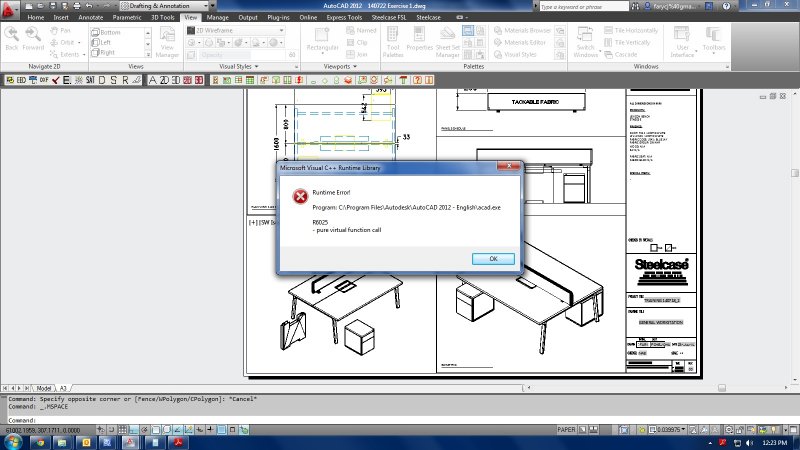This screenshot has width=800, height=450.
Task: Open Toolbars dropdown
Action: pyautogui.click(x=714, y=40)
